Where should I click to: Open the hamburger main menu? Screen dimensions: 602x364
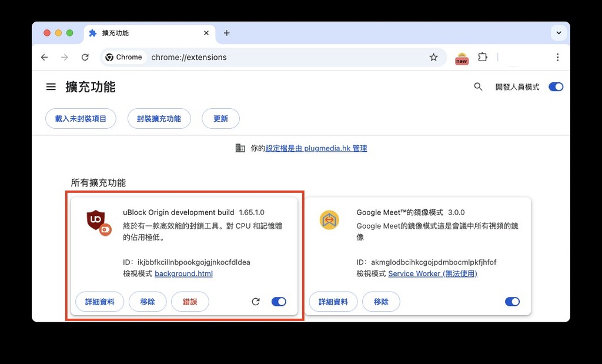[51, 87]
